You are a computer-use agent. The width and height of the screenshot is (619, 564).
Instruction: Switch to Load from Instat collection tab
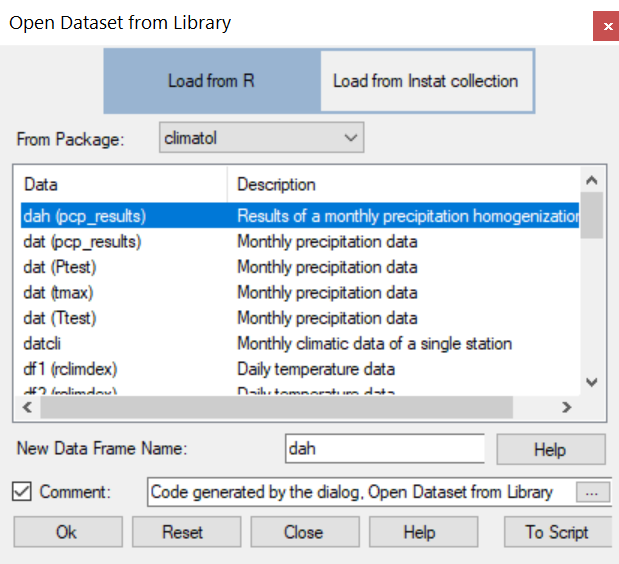[427, 81]
